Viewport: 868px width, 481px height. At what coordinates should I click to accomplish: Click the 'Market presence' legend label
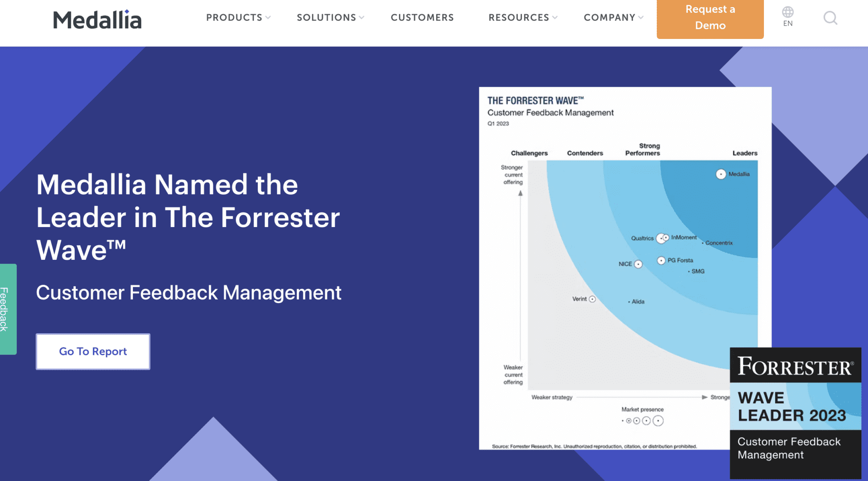coord(642,409)
